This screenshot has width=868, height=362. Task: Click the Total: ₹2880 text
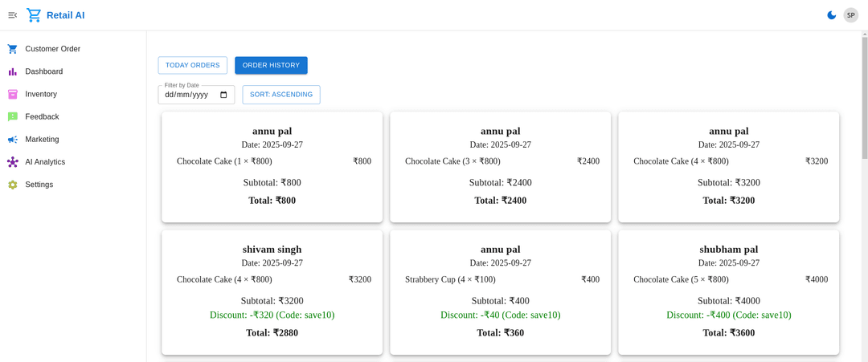(272, 333)
